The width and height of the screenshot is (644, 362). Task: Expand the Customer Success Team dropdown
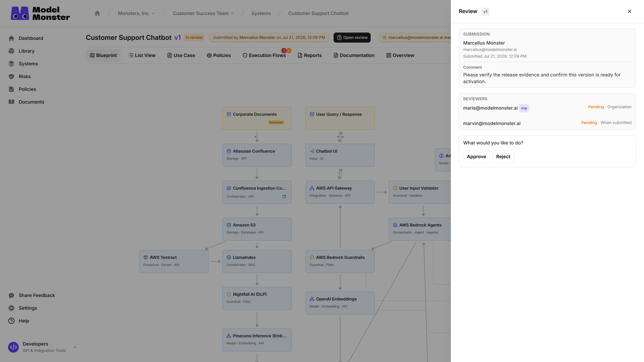click(232, 13)
